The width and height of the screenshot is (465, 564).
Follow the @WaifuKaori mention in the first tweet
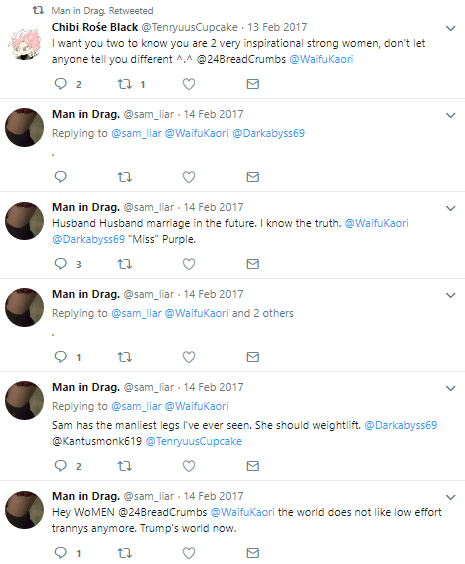click(x=321, y=59)
